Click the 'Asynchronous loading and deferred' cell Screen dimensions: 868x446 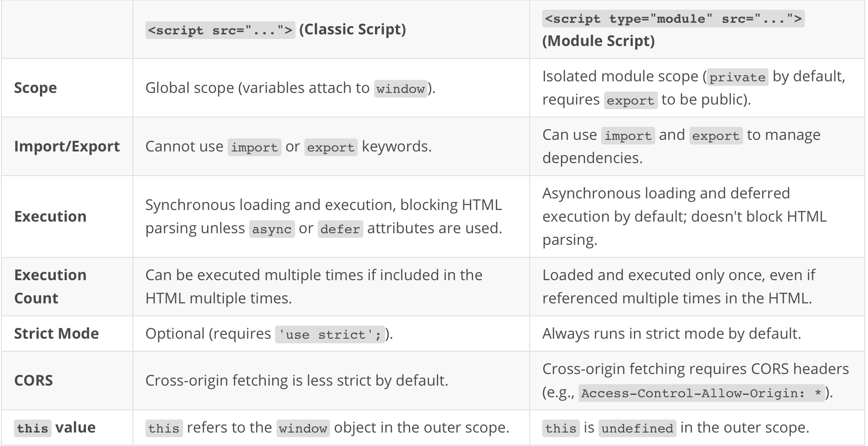(x=684, y=216)
